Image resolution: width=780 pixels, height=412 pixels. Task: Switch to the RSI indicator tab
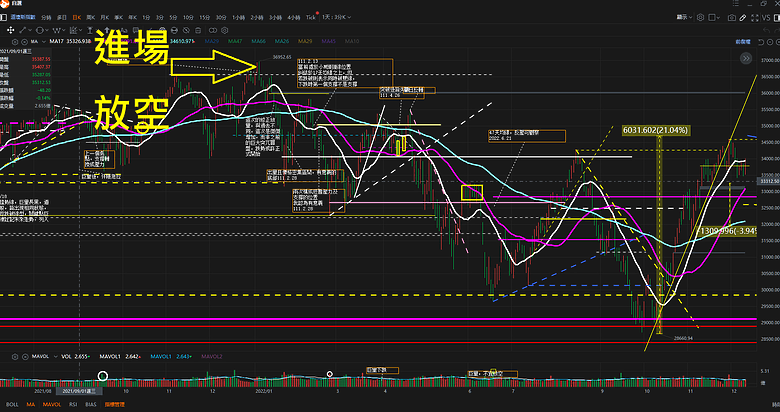[75, 407]
